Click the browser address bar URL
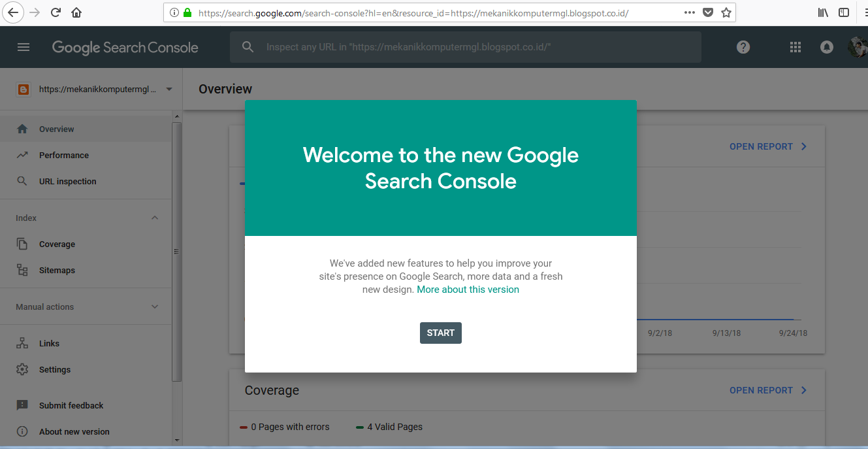Viewport: 868px width, 449px height. 413,12
